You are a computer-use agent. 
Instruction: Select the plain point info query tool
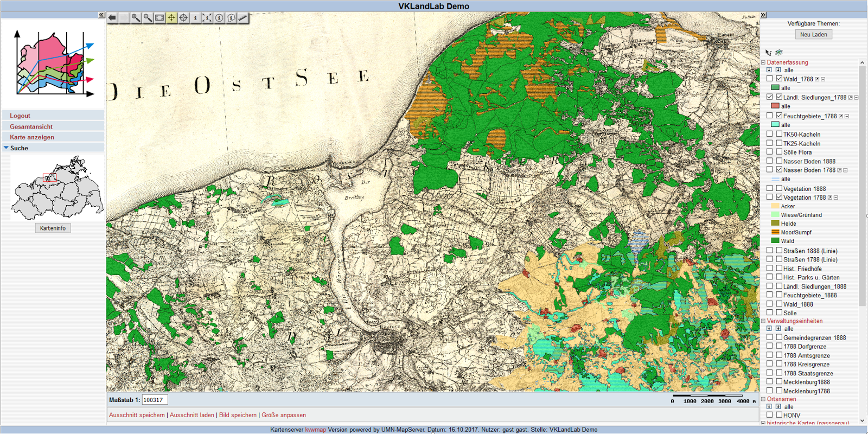tap(195, 18)
